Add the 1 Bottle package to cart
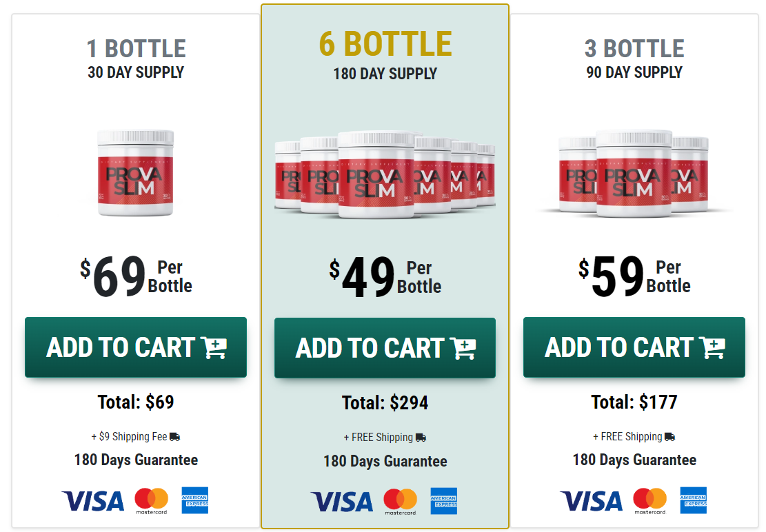Screen dimensions: 766x532 click(136, 347)
